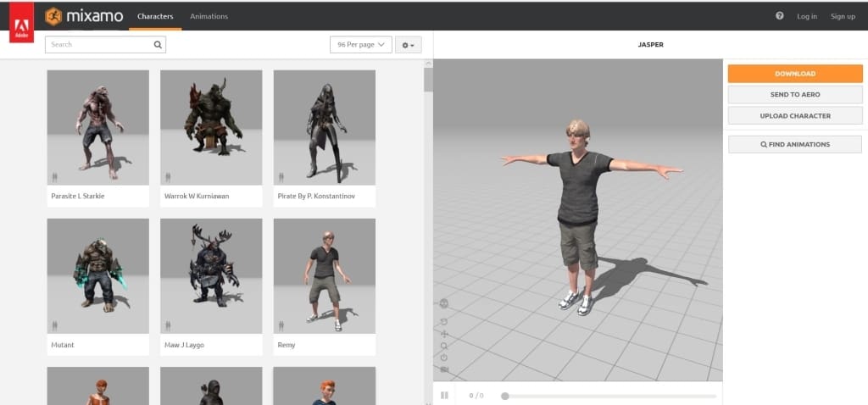
Task: Click the 'Parasite L Starkie' name label
Action: pos(77,196)
